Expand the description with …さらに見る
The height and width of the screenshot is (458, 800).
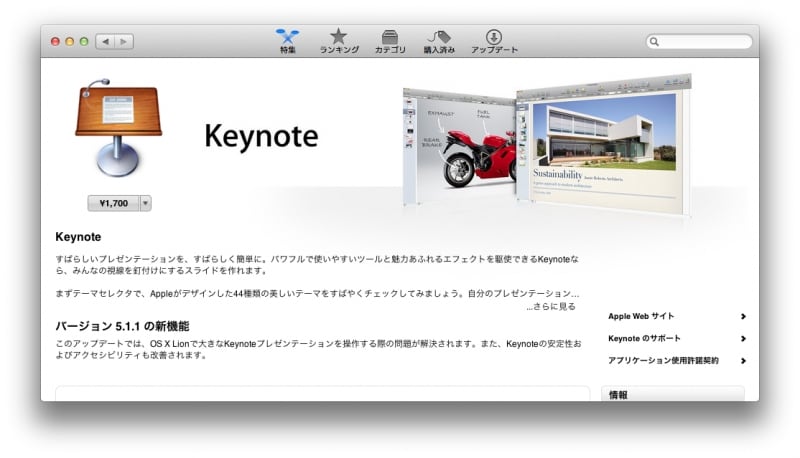point(551,307)
